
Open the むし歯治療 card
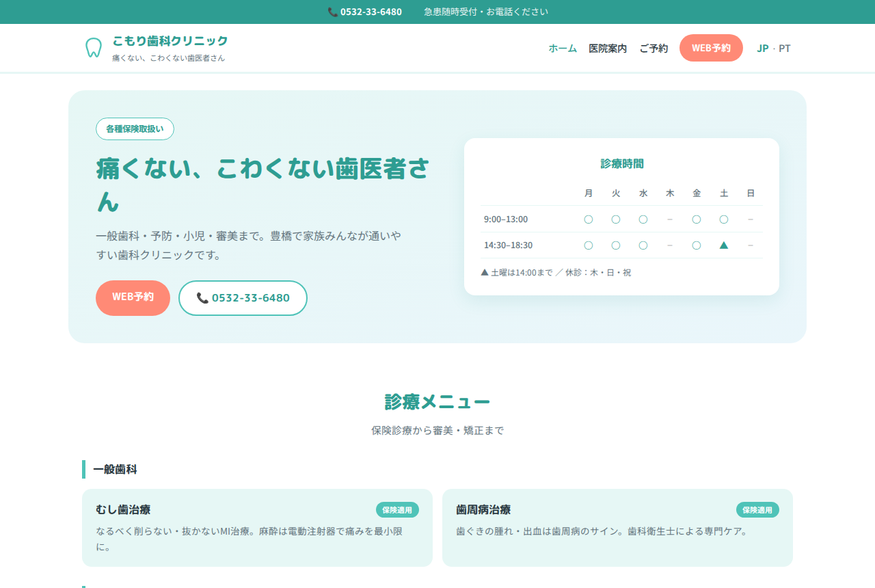pyautogui.click(x=257, y=528)
